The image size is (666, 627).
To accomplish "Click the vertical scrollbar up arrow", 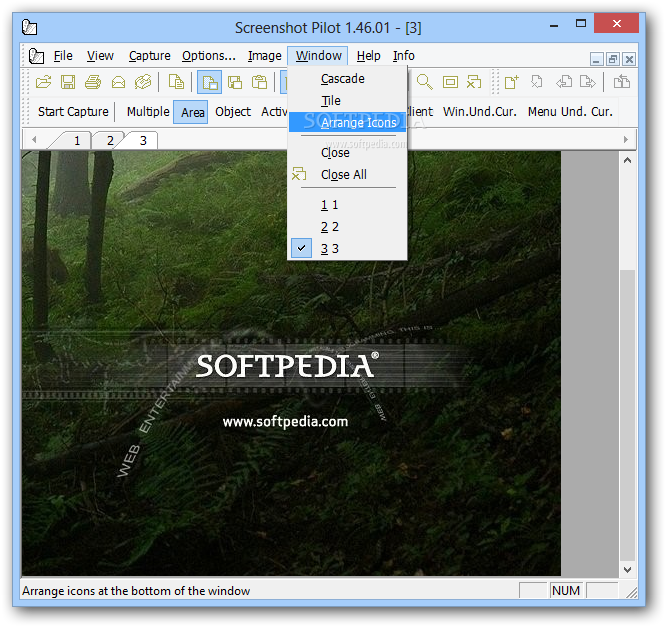I will pyautogui.click(x=627, y=161).
